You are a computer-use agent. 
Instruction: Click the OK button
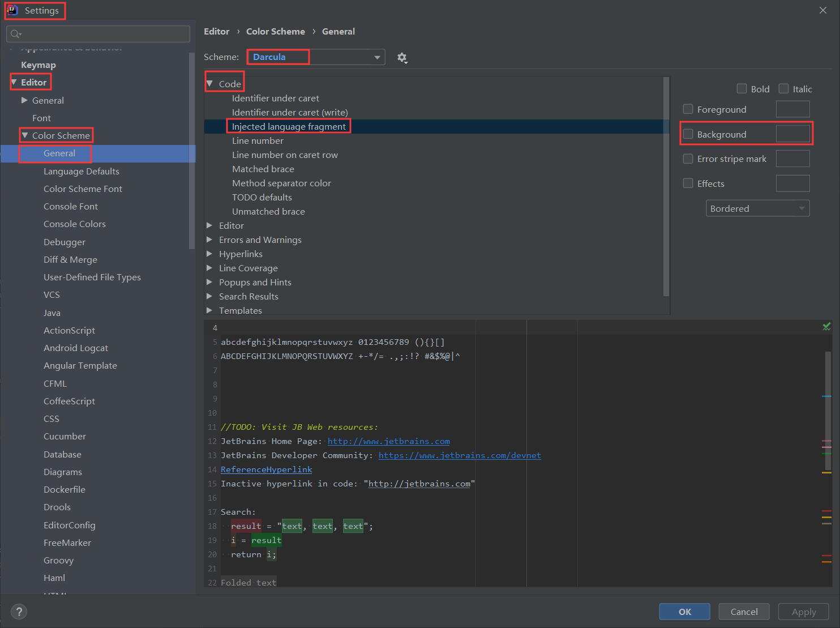pyautogui.click(x=684, y=612)
